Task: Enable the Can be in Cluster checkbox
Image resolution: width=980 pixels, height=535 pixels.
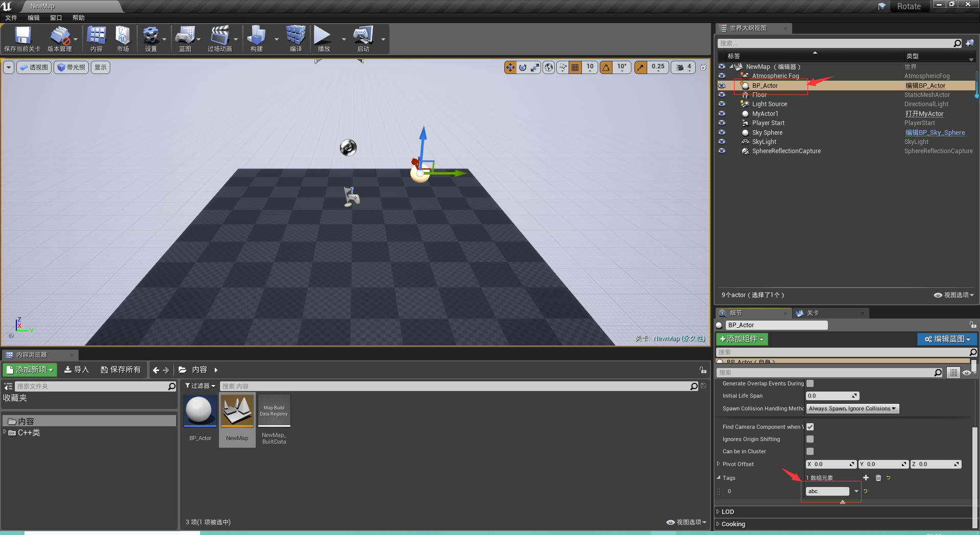Action: coord(810,451)
